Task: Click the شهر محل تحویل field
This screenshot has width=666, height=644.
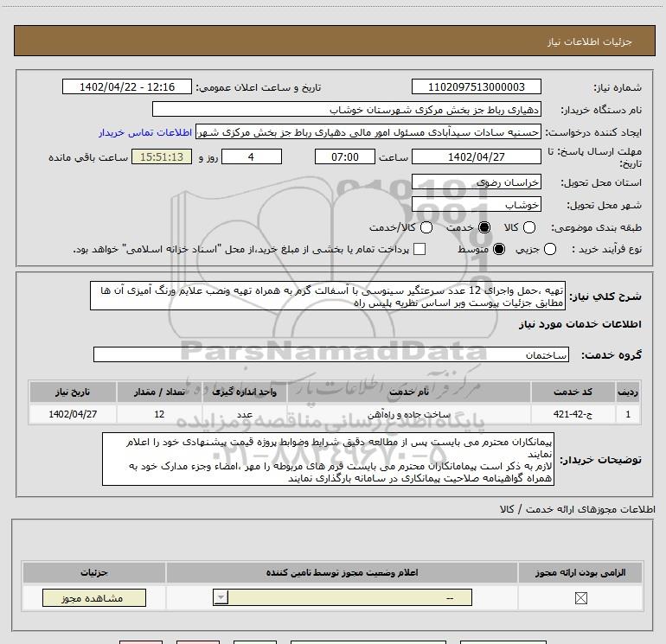Action: point(476,204)
